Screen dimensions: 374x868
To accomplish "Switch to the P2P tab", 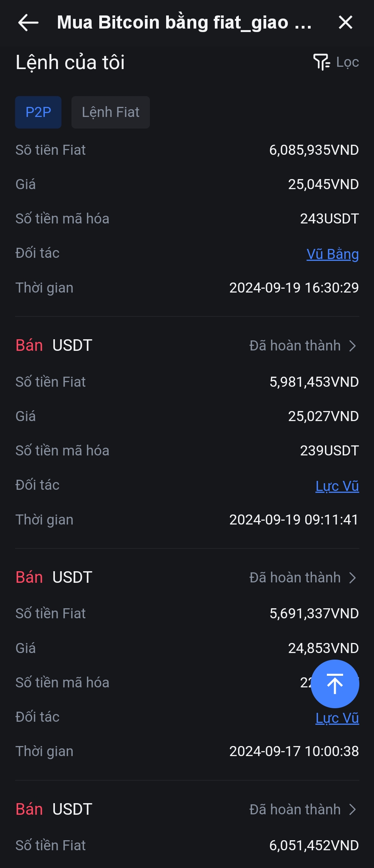I will pyautogui.click(x=38, y=112).
